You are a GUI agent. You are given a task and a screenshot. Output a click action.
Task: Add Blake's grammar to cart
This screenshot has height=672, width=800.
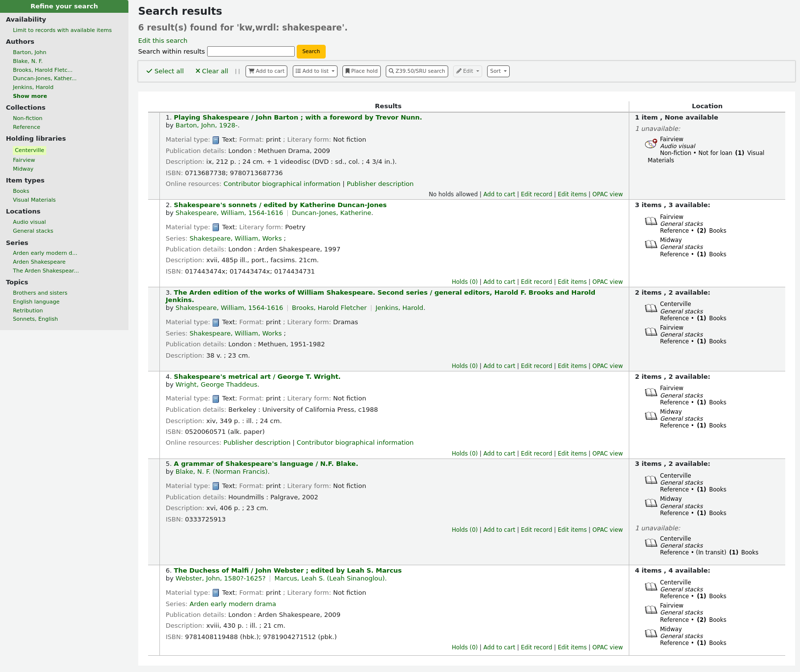click(x=499, y=530)
